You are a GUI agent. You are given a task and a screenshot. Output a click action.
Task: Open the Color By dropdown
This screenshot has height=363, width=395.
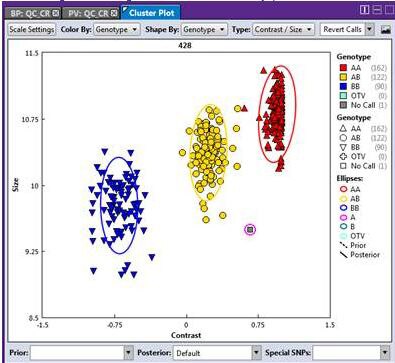click(x=117, y=30)
